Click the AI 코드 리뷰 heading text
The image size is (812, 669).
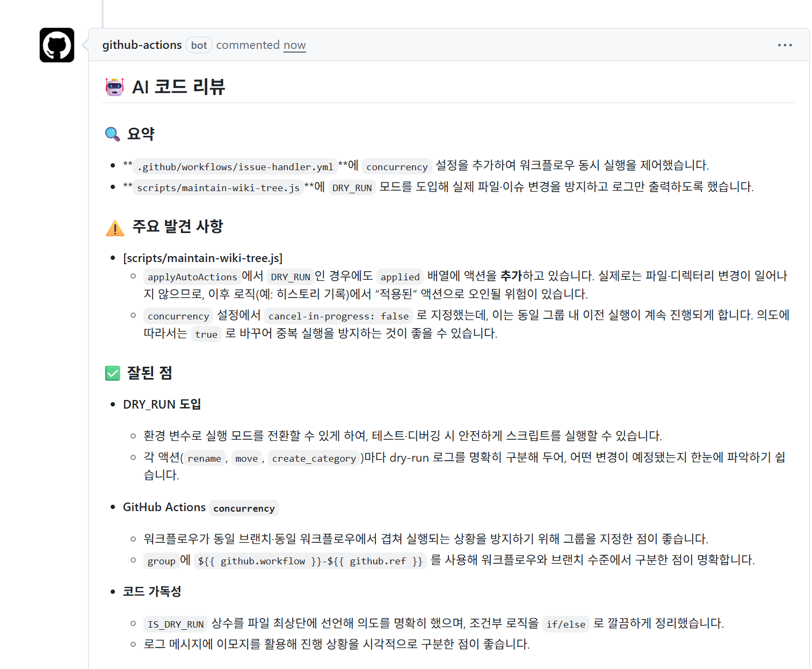click(178, 87)
